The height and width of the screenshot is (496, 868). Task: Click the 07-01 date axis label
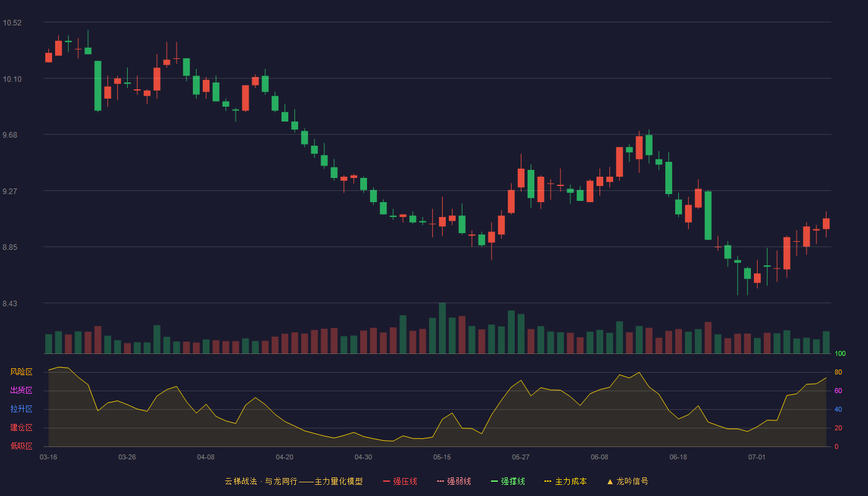click(757, 457)
